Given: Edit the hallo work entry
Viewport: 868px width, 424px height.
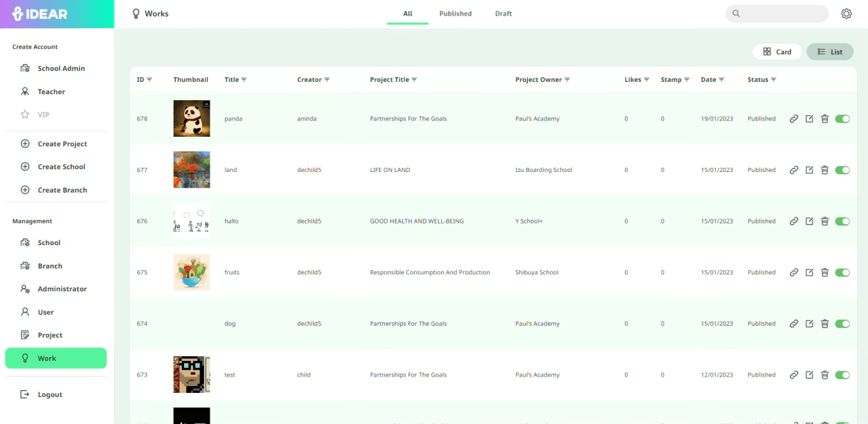Looking at the screenshot, I should (809, 221).
